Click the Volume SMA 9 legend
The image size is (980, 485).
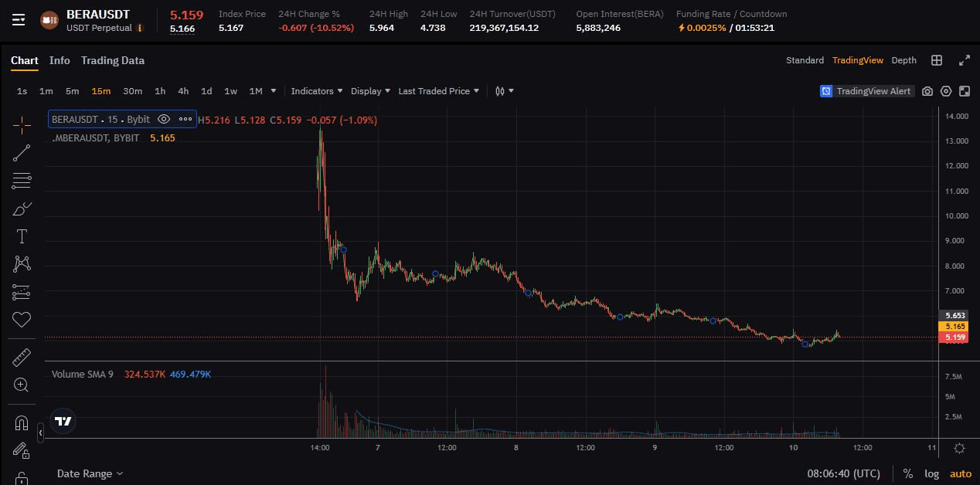83,374
